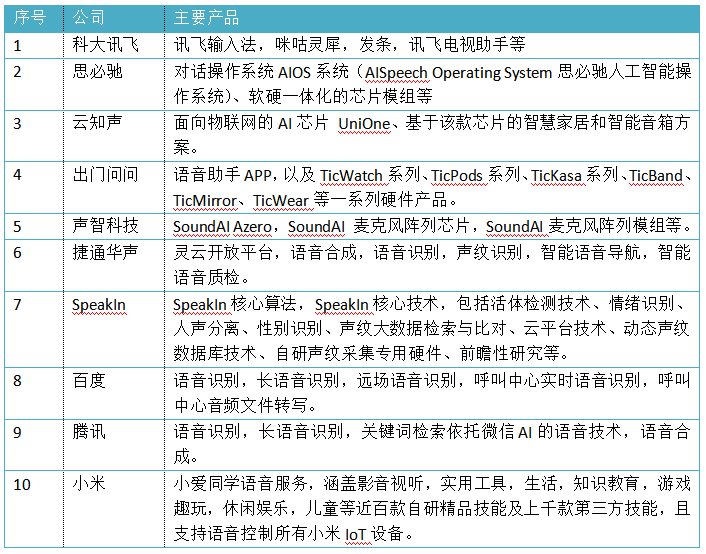Click the text 知识教育 in row 10
The width and height of the screenshot is (706, 554).
606,484
